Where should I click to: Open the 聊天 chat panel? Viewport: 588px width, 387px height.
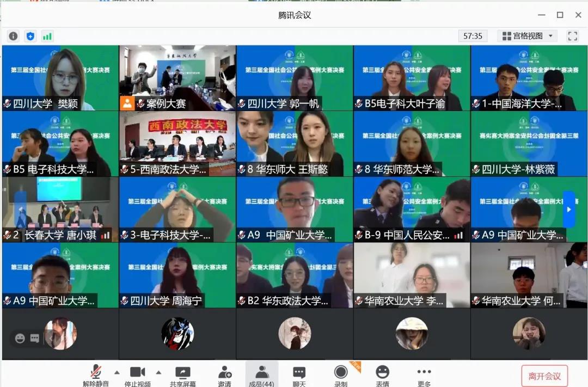tap(299, 376)
